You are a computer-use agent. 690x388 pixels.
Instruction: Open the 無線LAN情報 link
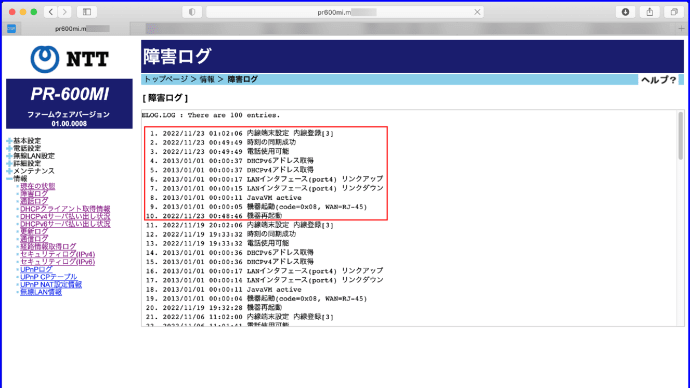point(41,292)
